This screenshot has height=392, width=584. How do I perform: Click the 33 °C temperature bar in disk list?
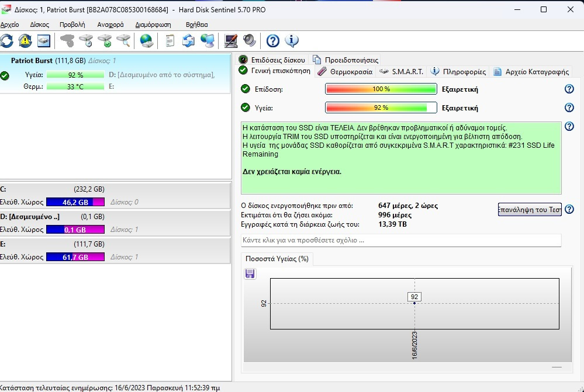tap(75, 86)
